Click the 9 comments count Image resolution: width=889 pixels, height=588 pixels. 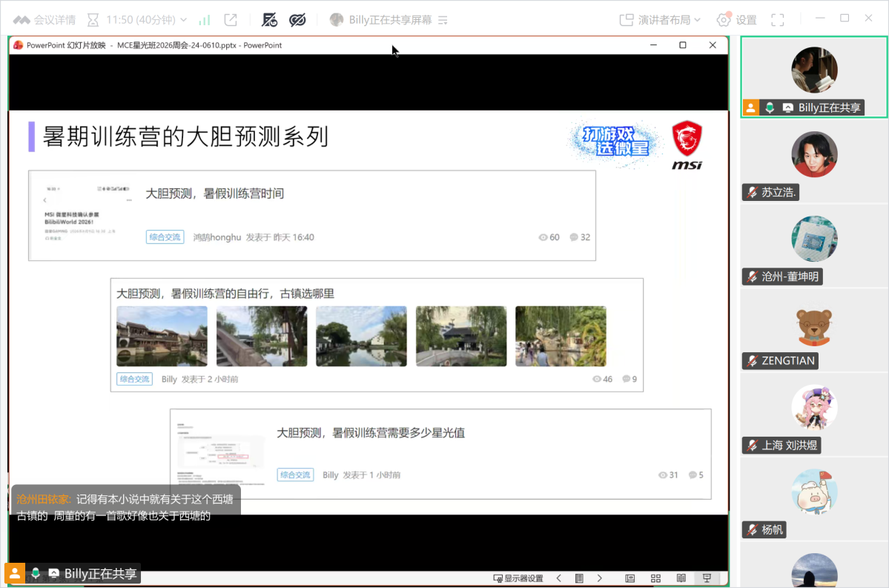pos(629,379)
